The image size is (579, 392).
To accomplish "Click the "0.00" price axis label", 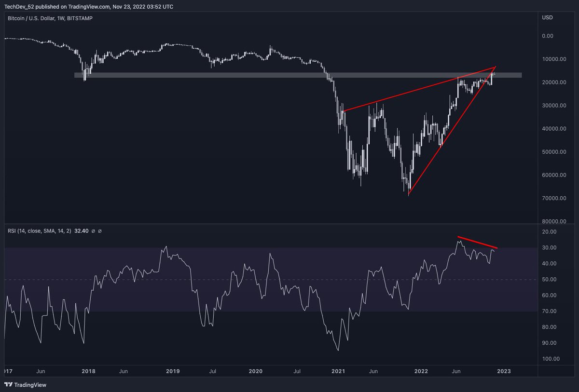I will click(547, 36).
